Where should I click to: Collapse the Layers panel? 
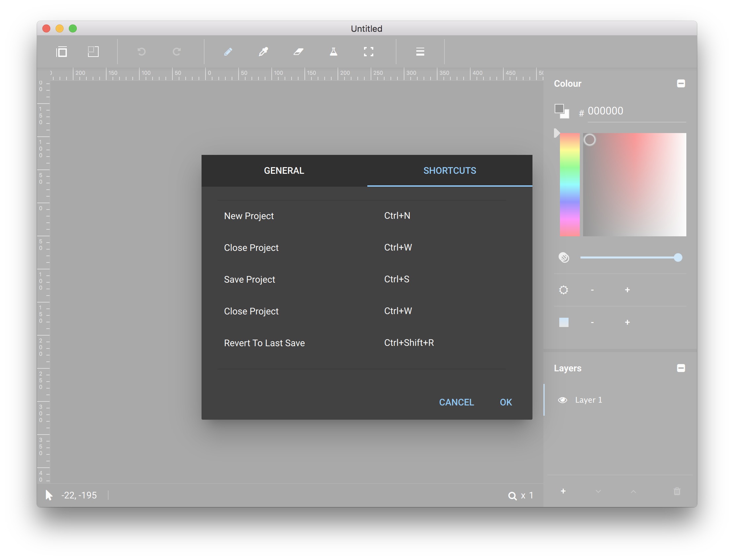pyautogui.click(x=681, y=368)
